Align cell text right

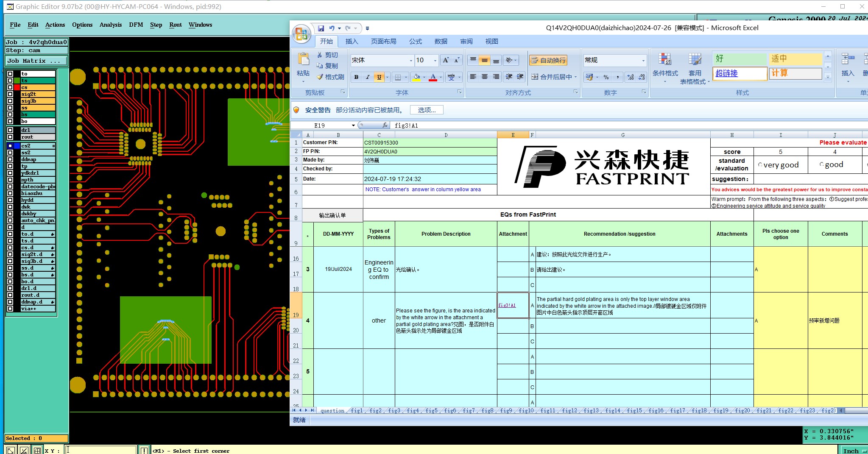coord(496,77)
